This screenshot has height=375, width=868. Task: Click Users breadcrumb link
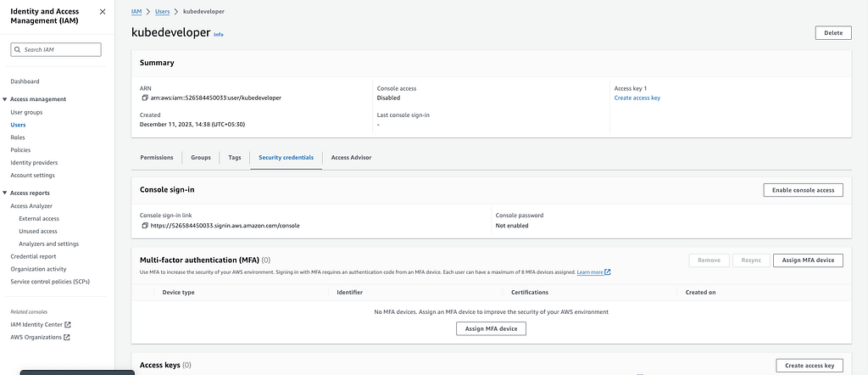click(x=162, y=12)
